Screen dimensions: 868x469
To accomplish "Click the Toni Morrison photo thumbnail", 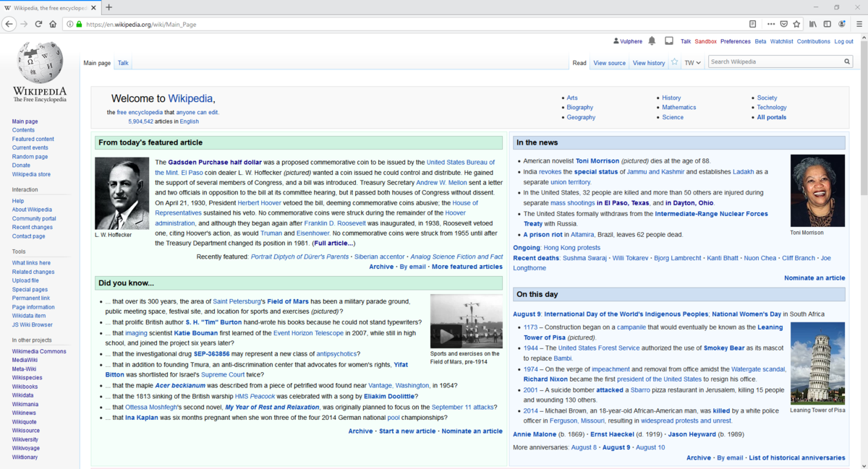I will point(817,191).
